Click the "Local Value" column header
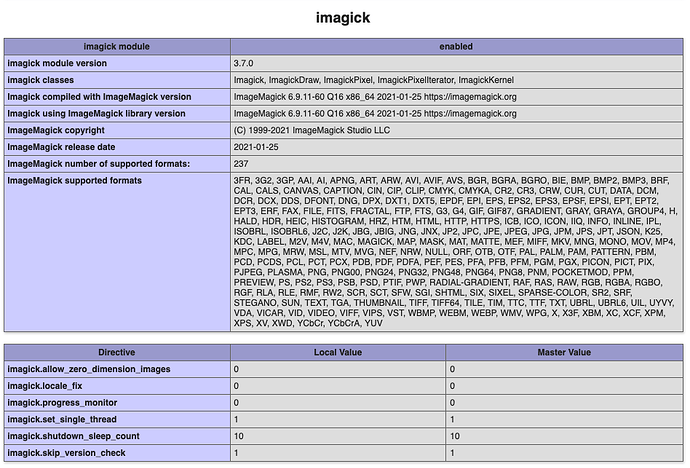Viewport: 690px width, 468px height. point(337,352)
